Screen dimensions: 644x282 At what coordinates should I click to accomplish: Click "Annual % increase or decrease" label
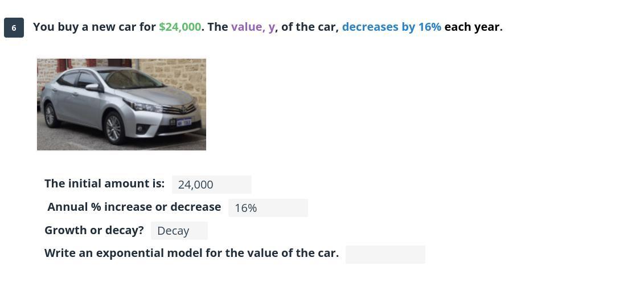134,207
